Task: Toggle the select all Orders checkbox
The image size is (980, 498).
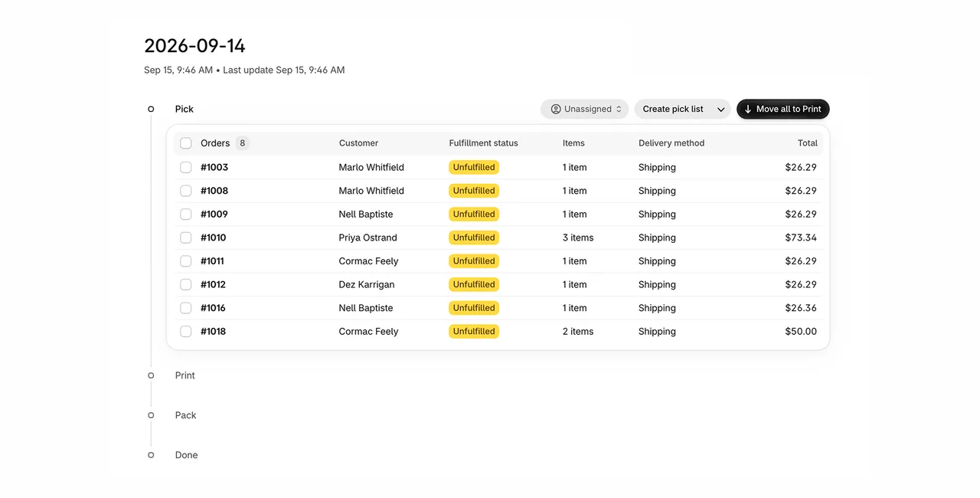Action: 186,143
